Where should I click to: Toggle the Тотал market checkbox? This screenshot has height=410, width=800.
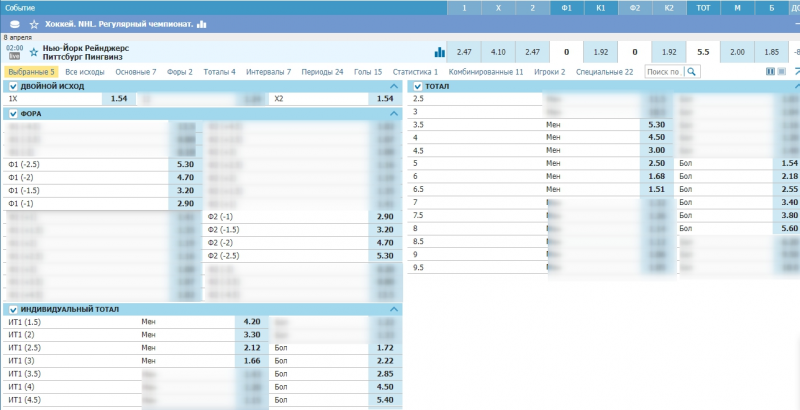click(x=419, y=87)
